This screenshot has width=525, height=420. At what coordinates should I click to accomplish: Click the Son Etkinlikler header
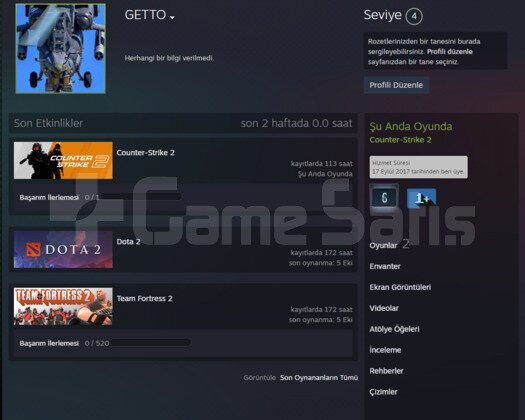(48, 123)
